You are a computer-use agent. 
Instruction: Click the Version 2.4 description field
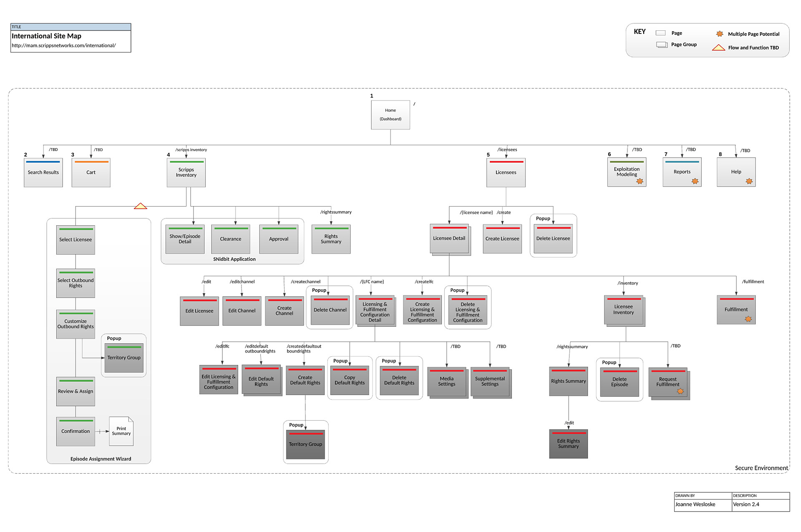point(746,504)
